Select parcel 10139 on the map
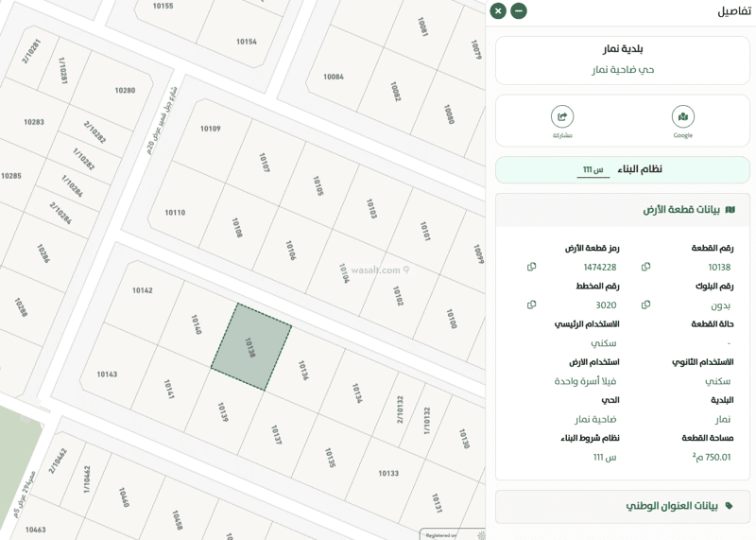 click(223, 411)
